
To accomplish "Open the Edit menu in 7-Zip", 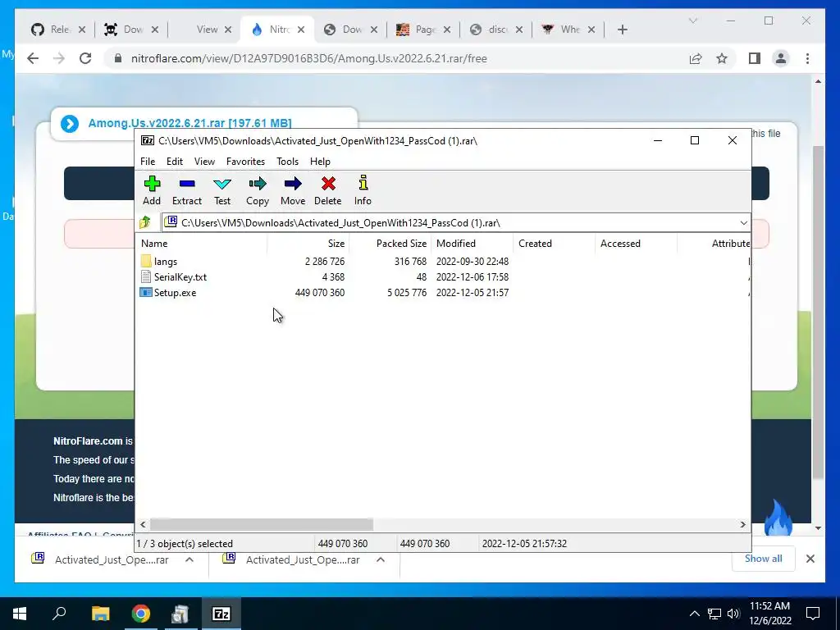I will tap(175, 162).
